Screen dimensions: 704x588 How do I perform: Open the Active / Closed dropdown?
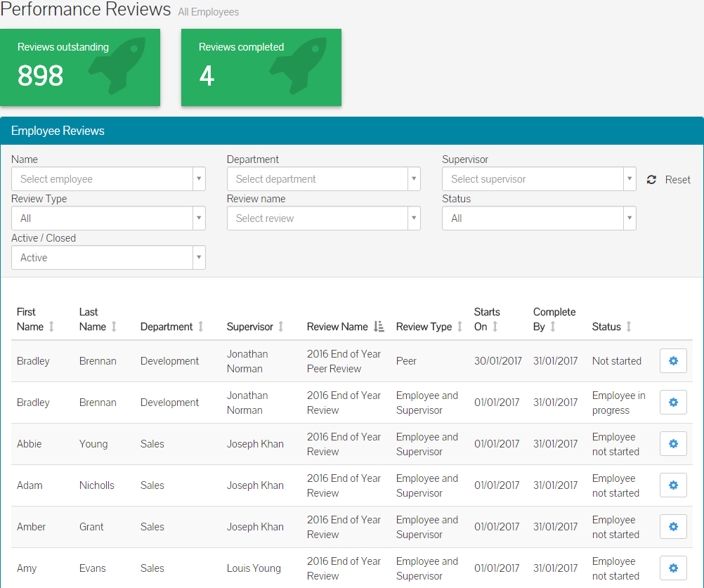click(108, 257)
